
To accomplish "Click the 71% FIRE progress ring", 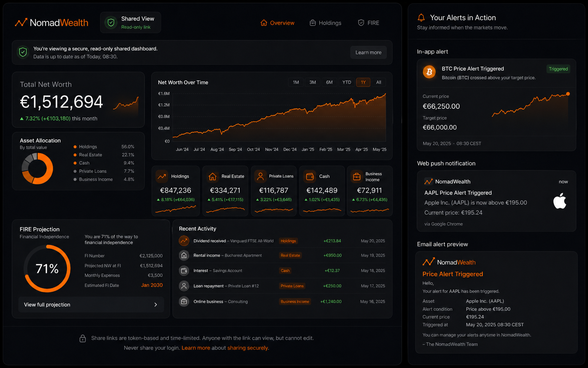I will coord(47,269).
